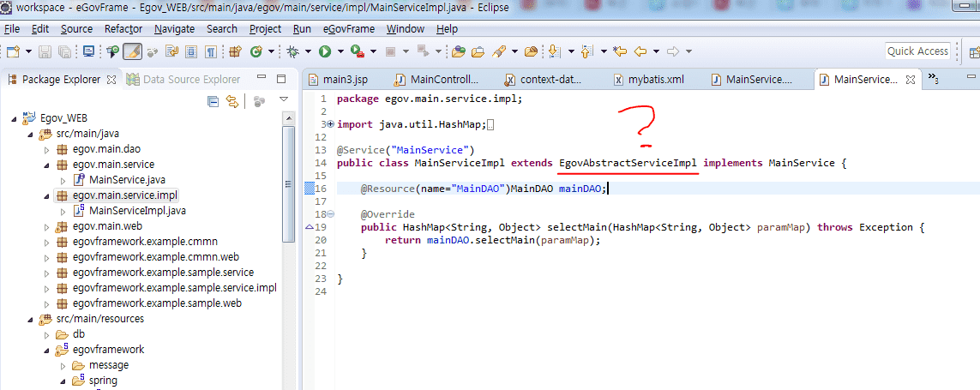Click the Skip All Breakpoints icon
Screen dimensions: 980x390
click(152, 52)
